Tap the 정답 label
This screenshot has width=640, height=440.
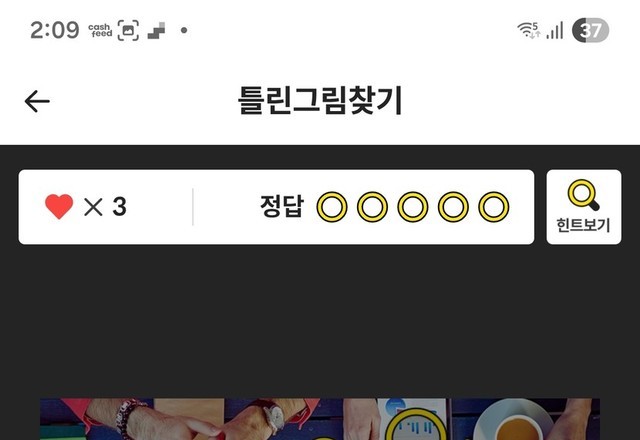pos(282,207)
